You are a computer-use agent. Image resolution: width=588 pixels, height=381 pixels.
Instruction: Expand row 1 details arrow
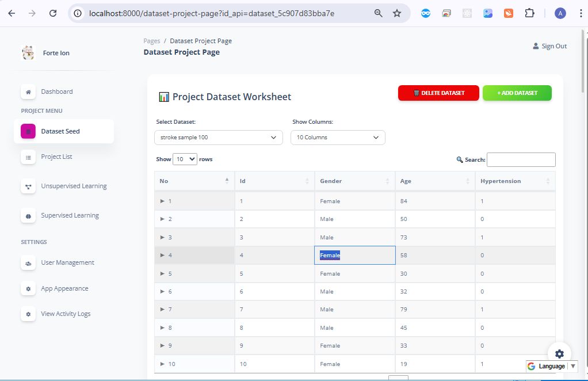(x=162, y=201)
